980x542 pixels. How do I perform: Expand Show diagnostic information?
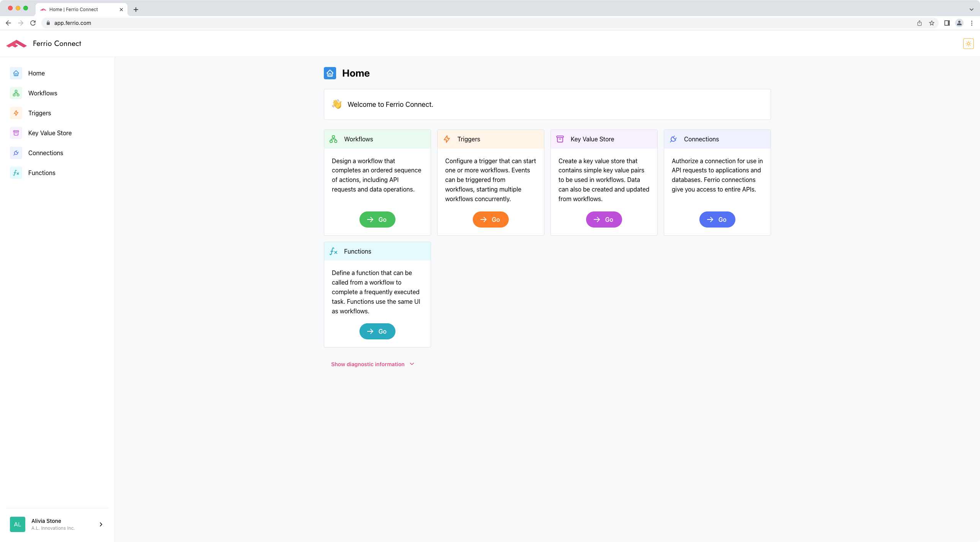click(x=367, y=364)
